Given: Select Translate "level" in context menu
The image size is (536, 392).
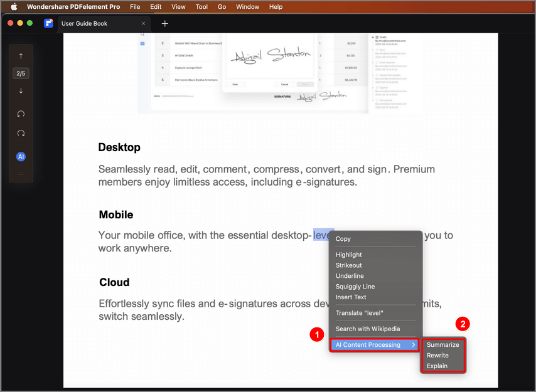Looking at the screenshot, I should pos(376,313).
